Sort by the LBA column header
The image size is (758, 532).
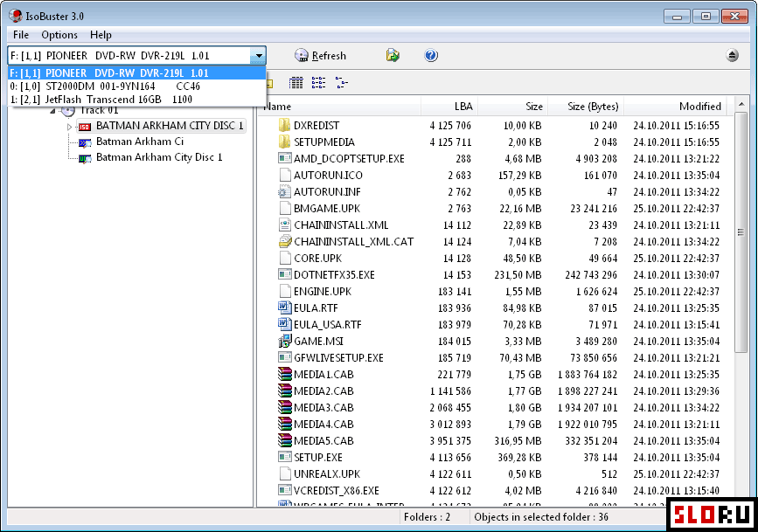pos(449,107)
